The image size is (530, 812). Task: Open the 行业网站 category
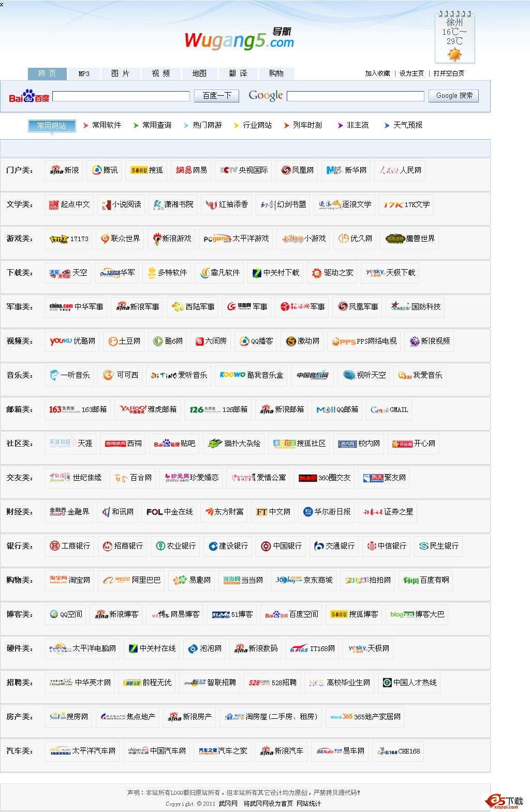257,125
